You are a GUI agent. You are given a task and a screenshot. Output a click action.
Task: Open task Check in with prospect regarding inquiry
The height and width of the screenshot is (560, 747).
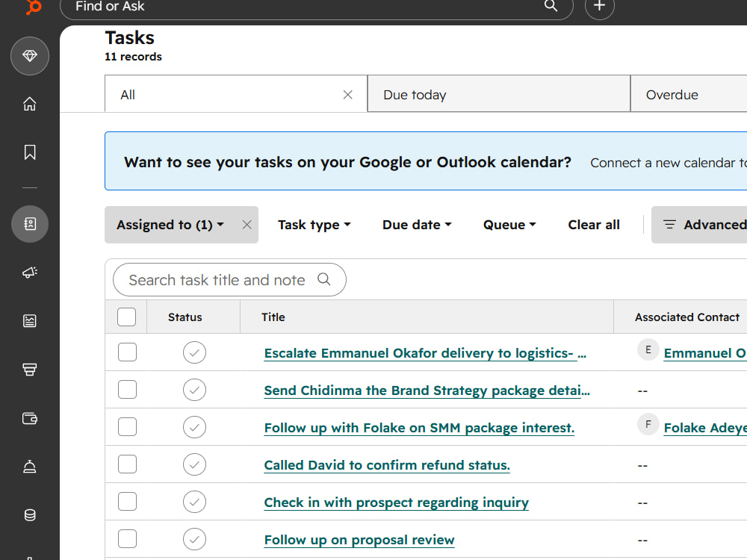click(397, 503)
